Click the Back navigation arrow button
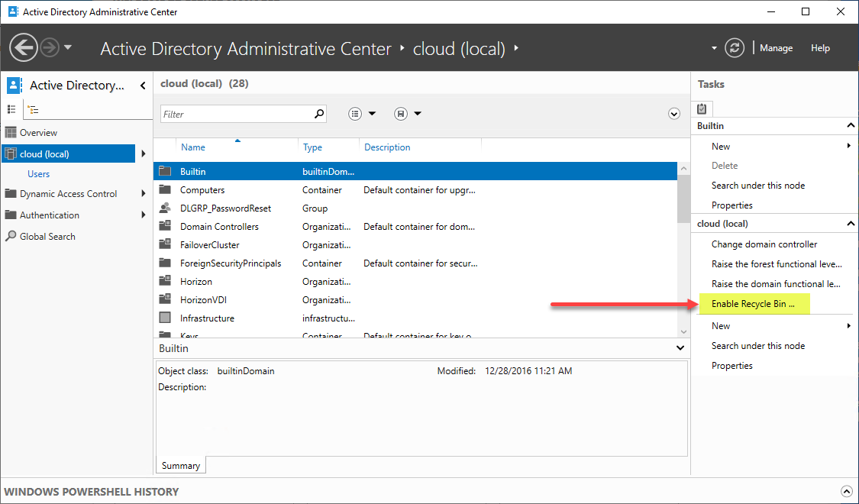The image size is (859, 504). click(x=24, y=47)
